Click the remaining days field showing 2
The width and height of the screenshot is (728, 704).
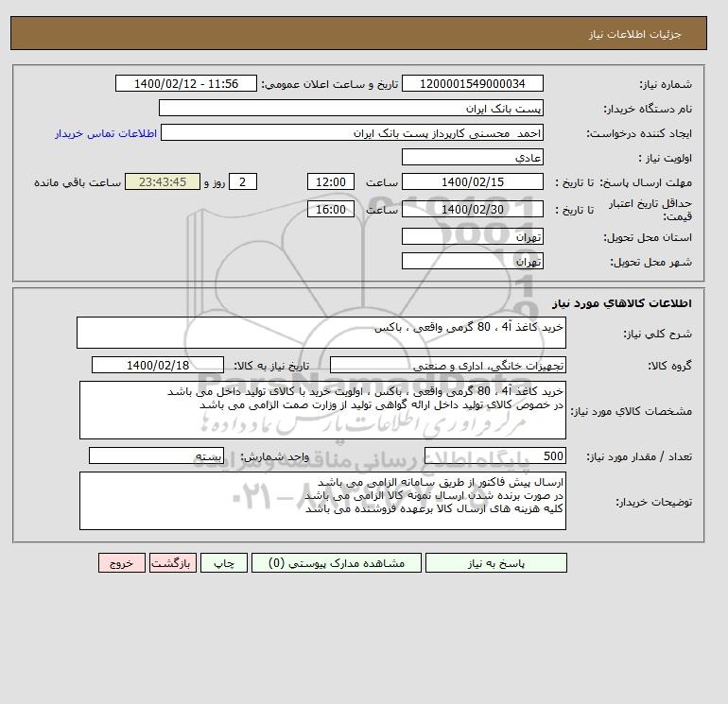(242, 182)
